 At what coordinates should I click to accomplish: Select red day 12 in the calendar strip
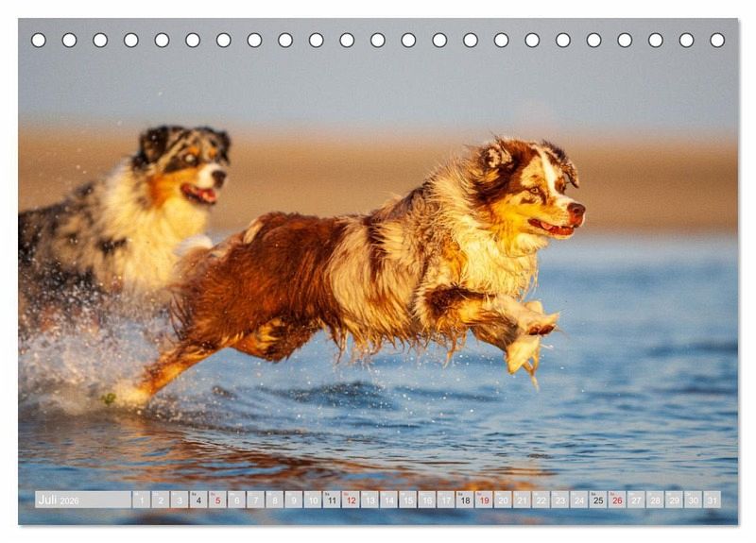351,500
